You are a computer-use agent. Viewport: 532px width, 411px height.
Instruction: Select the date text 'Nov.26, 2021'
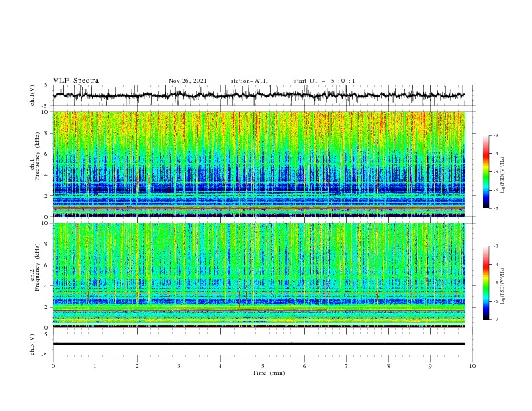187,81
